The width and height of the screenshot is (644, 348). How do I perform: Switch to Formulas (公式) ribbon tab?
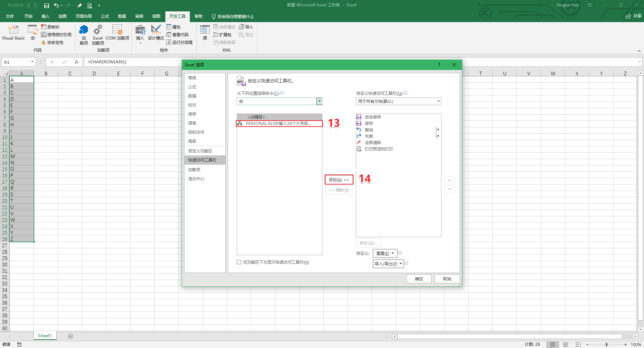pyautogui.click(x=105, y=16)
